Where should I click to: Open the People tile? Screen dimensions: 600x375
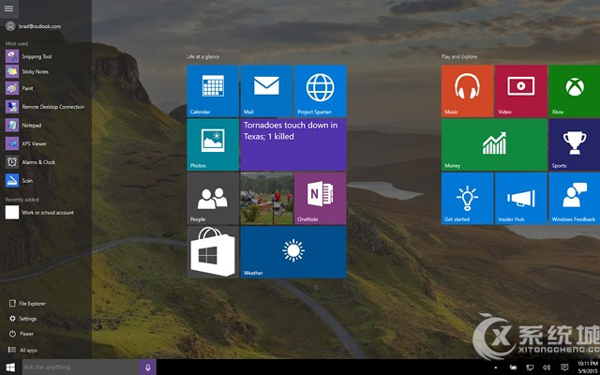pos(213,198)
